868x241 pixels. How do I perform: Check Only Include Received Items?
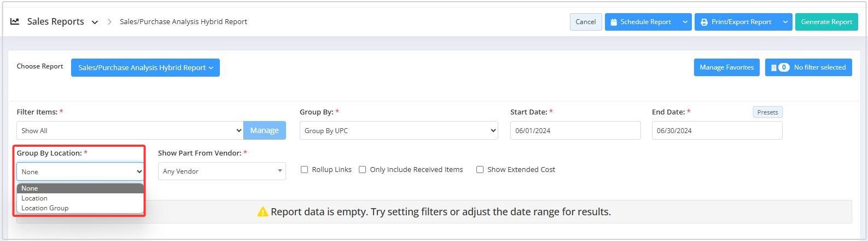pos(362,170)
